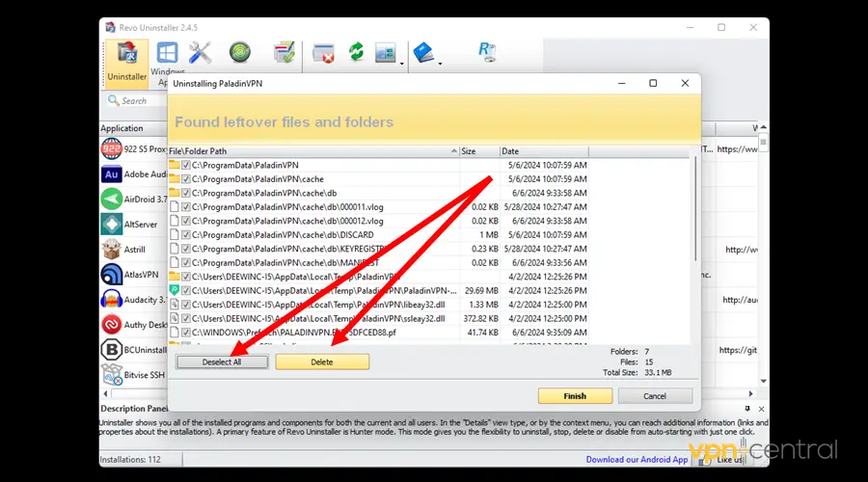Sort leftover list by Date column
This screenshot has height=482, width=868.
(544, 151)
